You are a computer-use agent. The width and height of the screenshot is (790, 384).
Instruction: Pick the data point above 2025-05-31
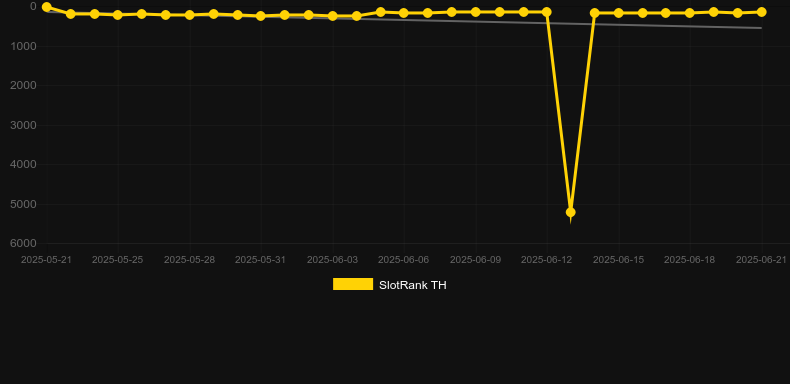coord(260,16)
